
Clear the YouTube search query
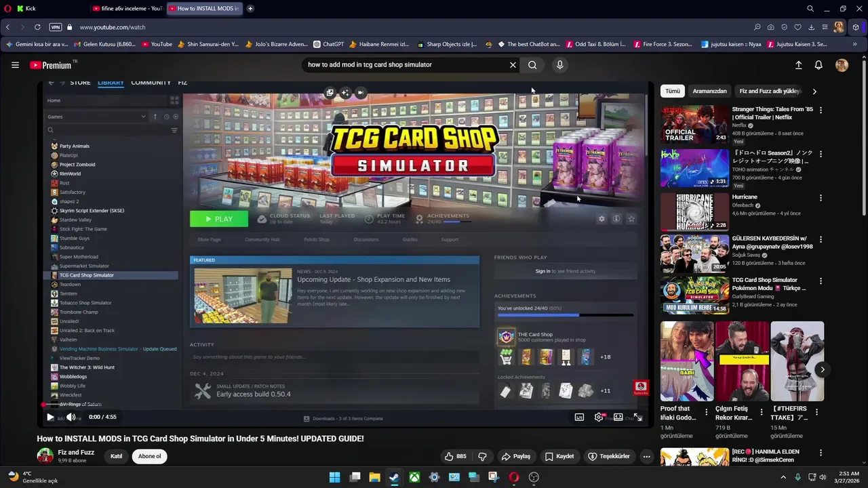pyautogui.click(x=513, y=65)
